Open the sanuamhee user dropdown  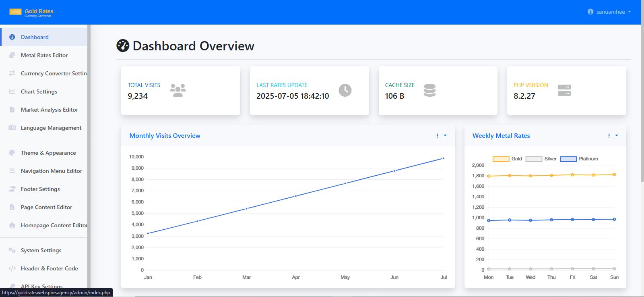(609, 12)
